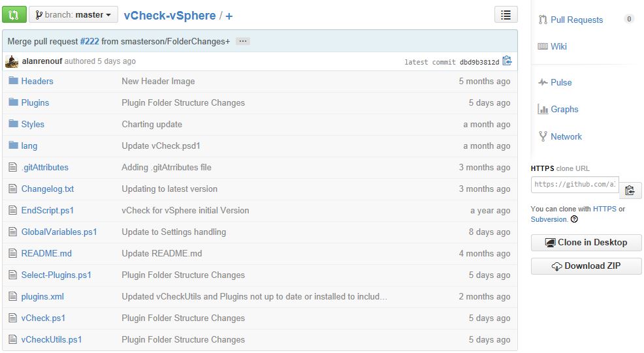Open 'Adding .gitAtrributes file' commit message

pyautogui.click(x=167, y=168)
